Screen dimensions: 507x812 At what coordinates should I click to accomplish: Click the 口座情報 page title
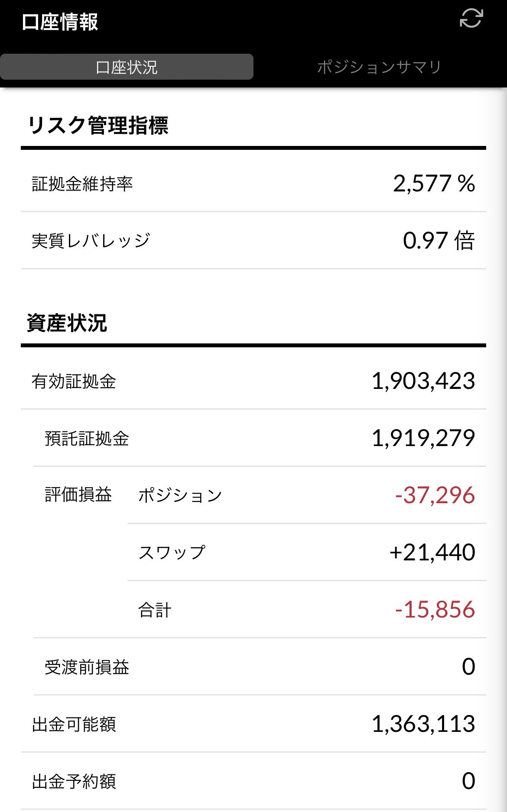coord(60,22)
